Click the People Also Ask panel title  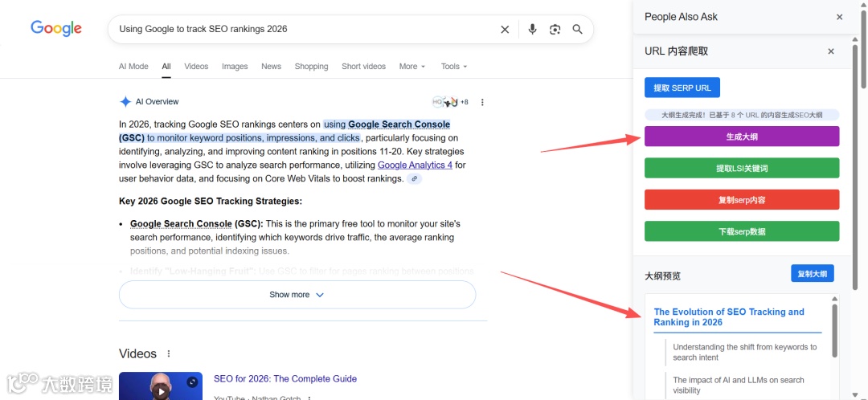[x=681, y=17]
